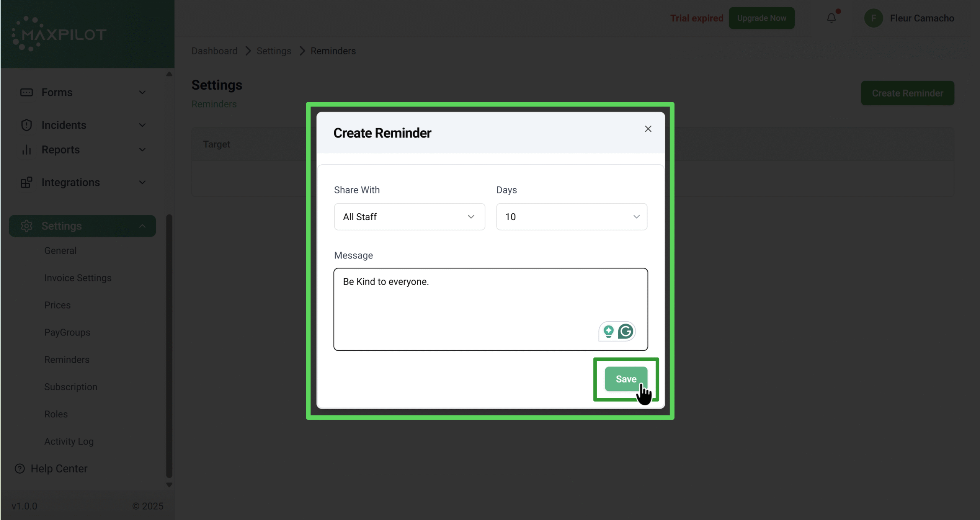Open the Share With dropdown

pos(409,217)
